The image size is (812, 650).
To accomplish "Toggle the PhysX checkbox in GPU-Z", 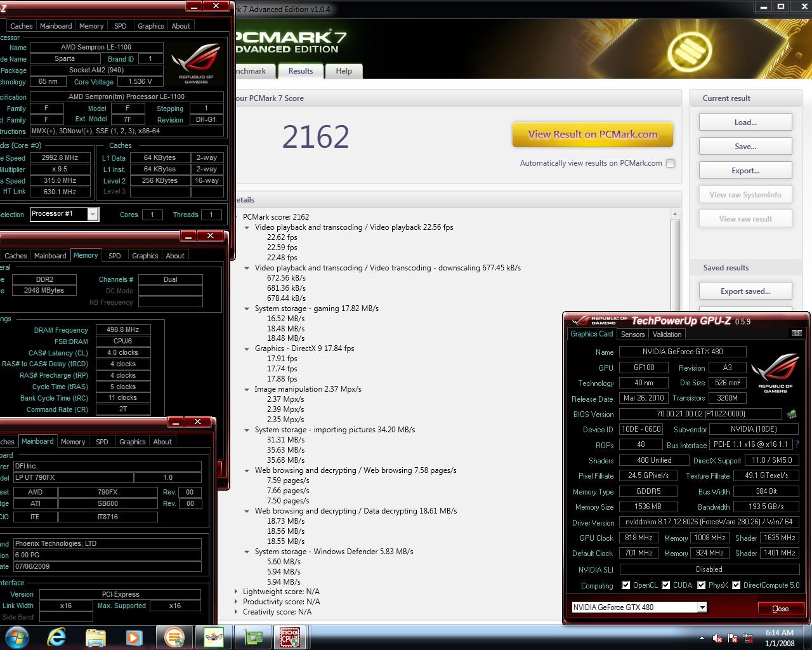I will coord(702,585).
